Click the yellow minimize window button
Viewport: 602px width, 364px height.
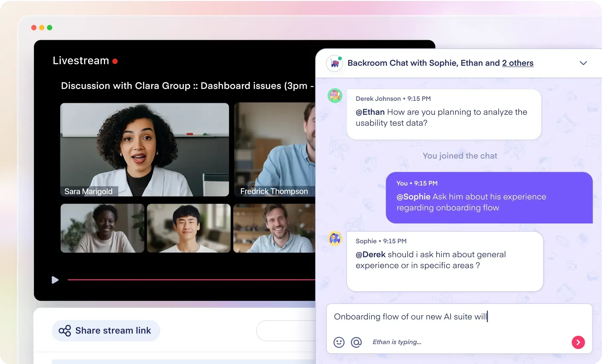click(42, 28)
